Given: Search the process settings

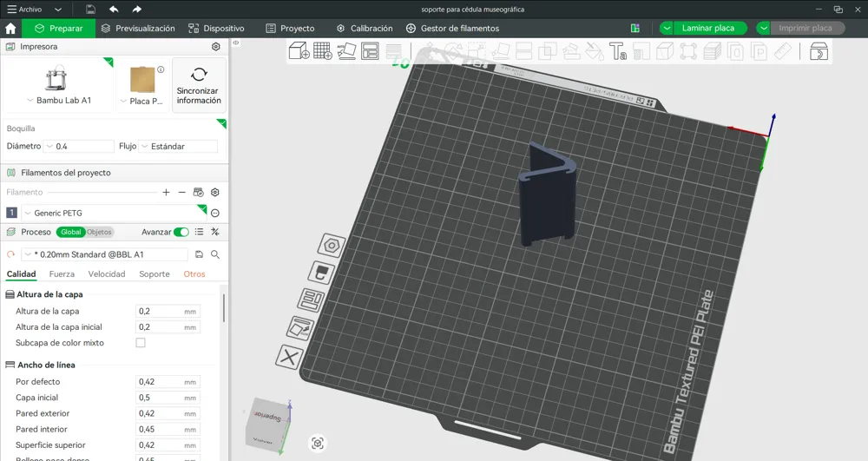Looking at the screenshot, I should point(215,254).
